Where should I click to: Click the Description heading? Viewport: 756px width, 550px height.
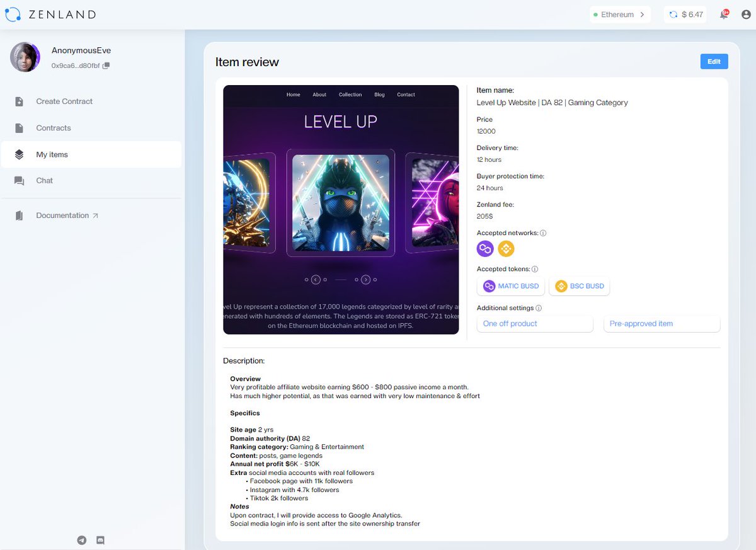click(x=244, y=361)
